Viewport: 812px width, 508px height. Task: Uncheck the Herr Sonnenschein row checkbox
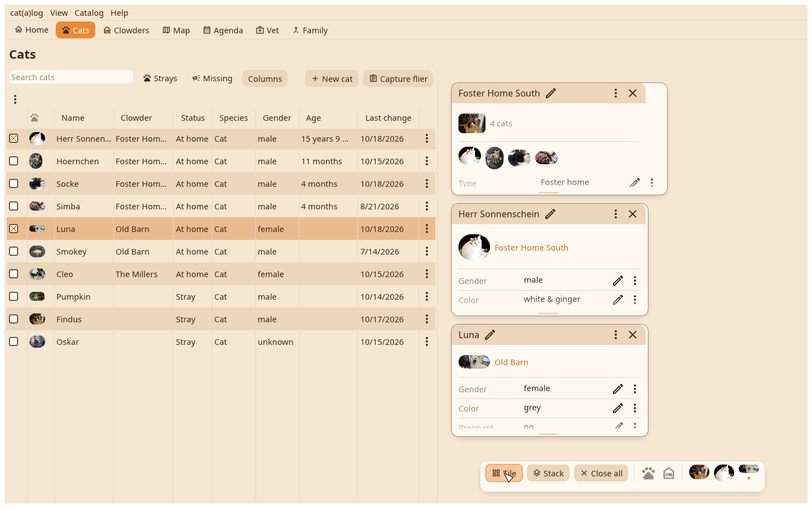point(14,138)
